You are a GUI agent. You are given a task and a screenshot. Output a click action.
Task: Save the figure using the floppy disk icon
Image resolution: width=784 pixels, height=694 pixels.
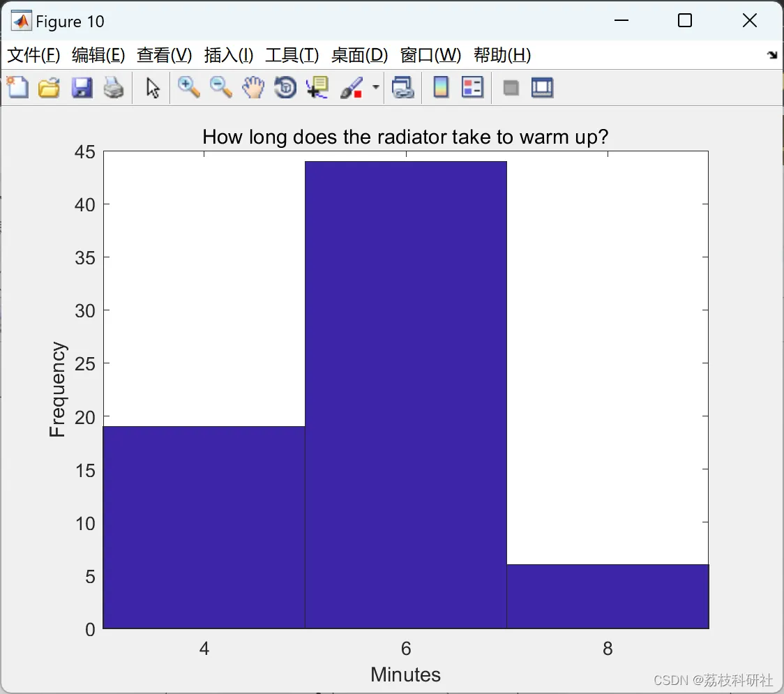pos(82,87)
